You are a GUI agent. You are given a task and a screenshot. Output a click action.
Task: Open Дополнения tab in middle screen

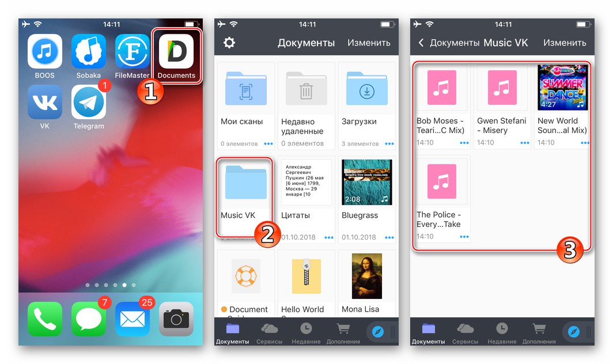coord(343,333)
